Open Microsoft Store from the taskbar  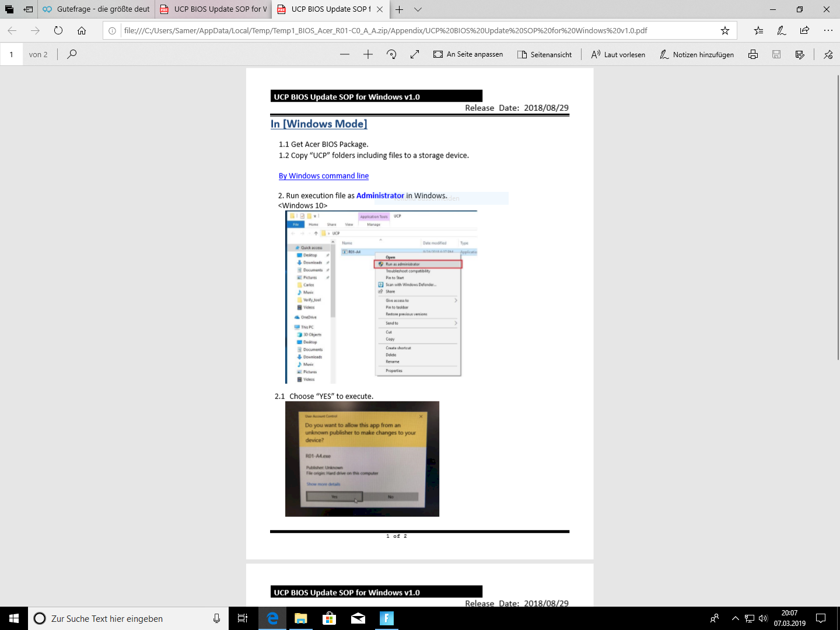click(330, 618)
